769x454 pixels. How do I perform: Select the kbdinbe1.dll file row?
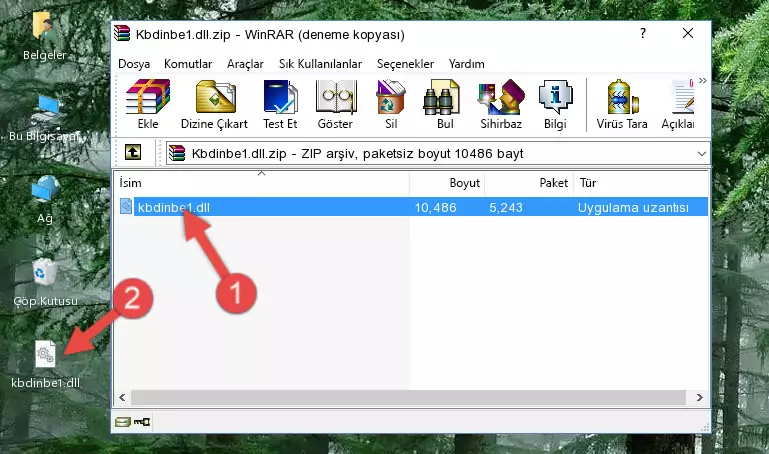pyautogui.click(x=412, y=207)
